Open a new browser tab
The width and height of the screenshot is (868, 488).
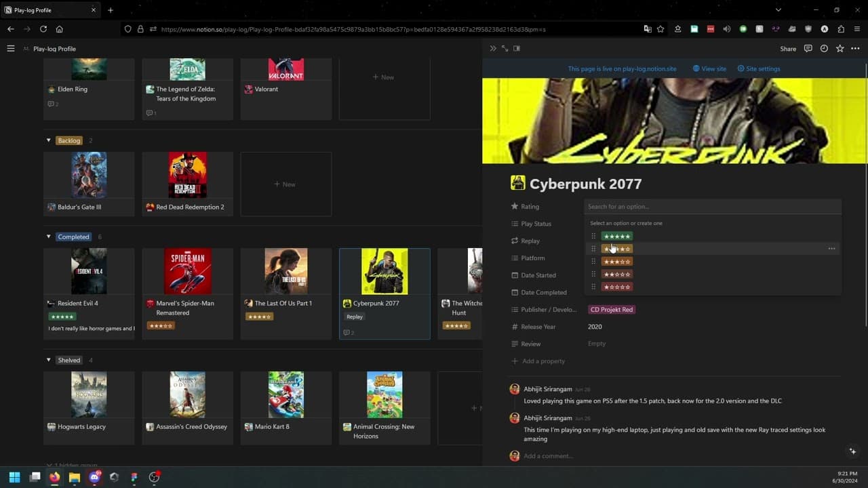point(111,10)
